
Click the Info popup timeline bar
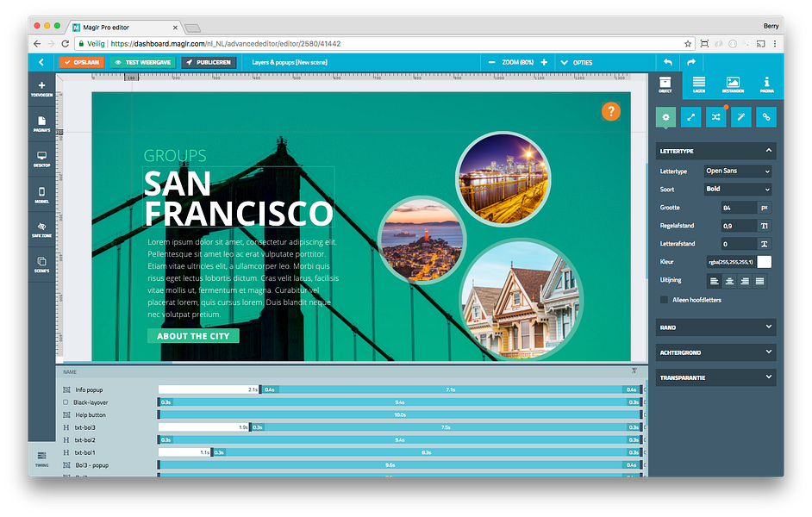click(451, 389)
